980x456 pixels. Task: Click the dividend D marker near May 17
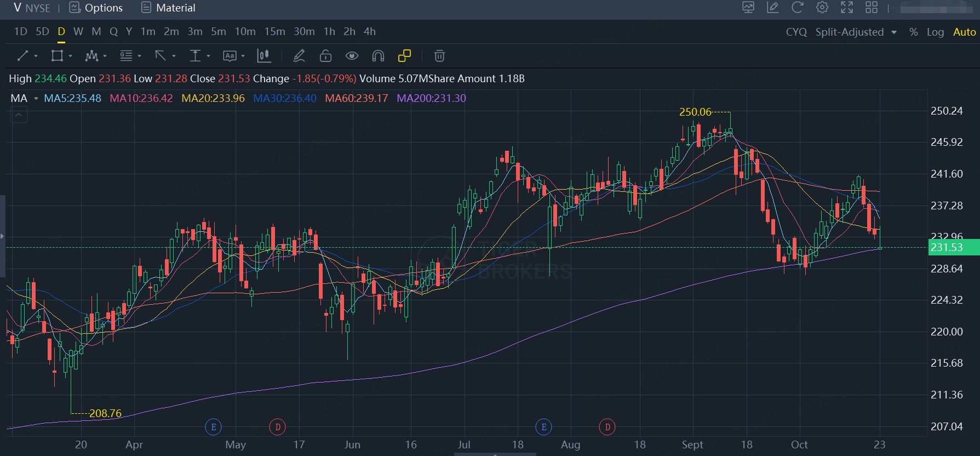click(278, 427)
